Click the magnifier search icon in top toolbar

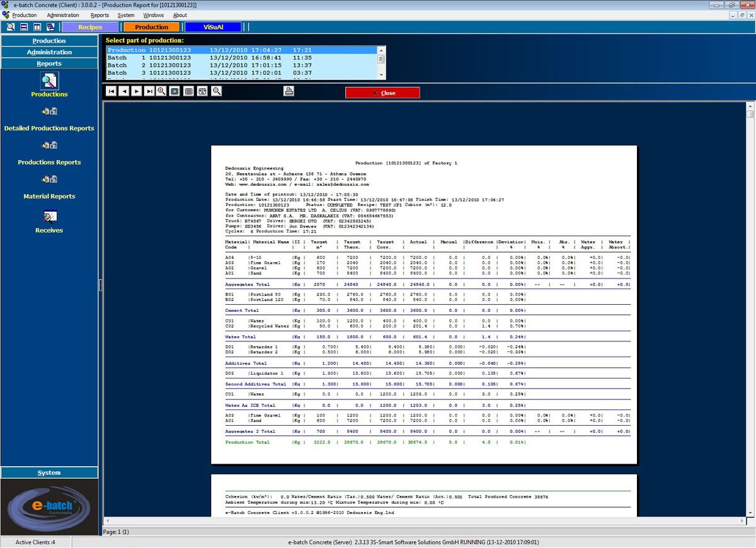(11, 27)
